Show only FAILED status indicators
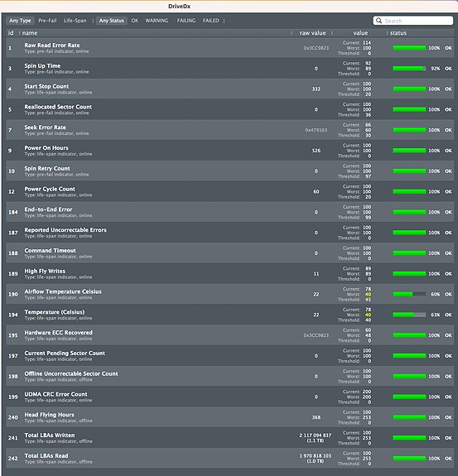 210,21
